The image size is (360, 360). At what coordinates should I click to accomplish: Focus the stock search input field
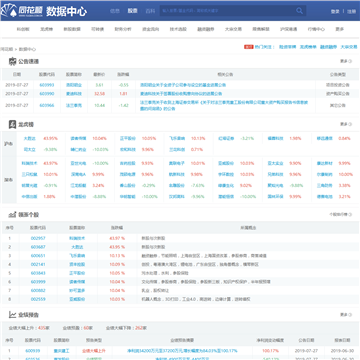227,11
